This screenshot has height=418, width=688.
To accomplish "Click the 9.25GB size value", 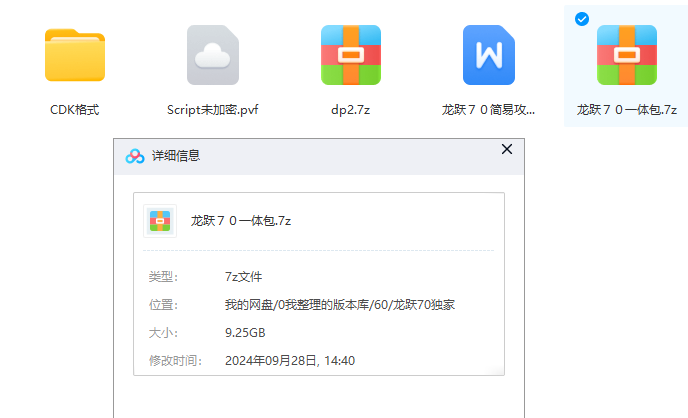I will click(x=245, y=332).
